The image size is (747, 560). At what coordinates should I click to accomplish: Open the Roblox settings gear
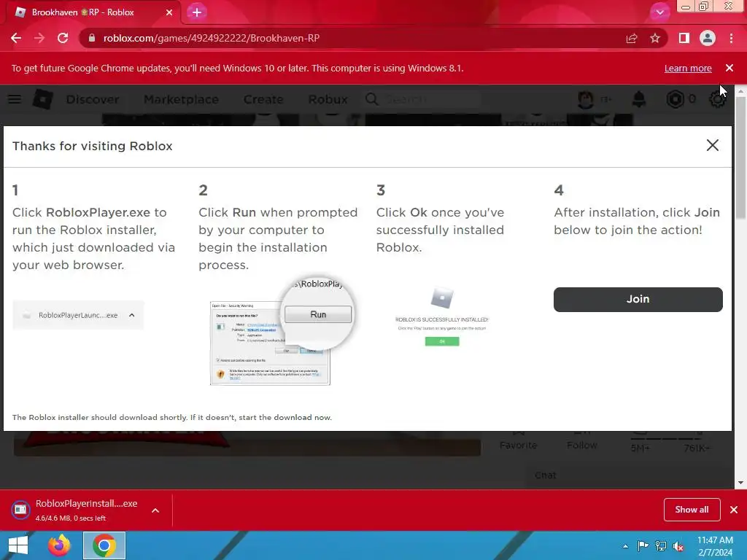tap(717, 99)
